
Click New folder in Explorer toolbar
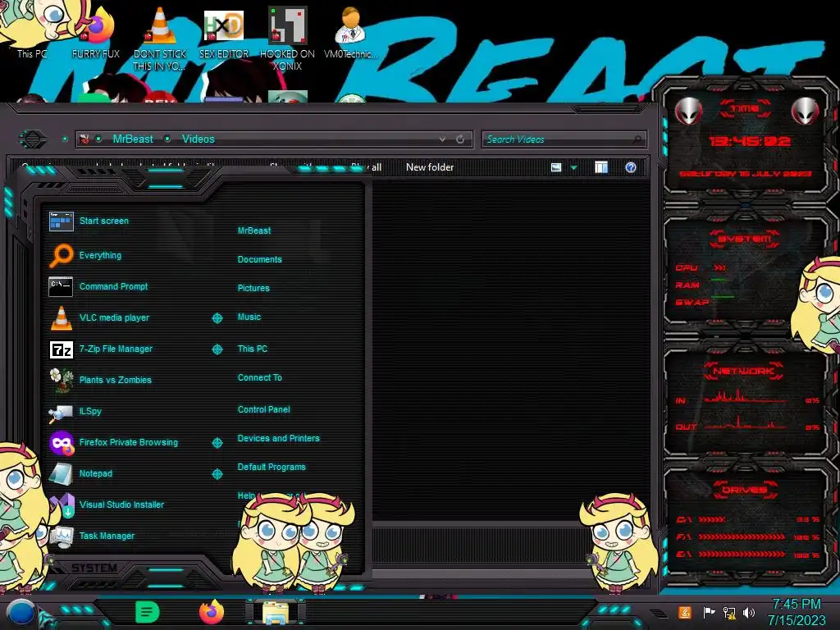click(430, 167)
